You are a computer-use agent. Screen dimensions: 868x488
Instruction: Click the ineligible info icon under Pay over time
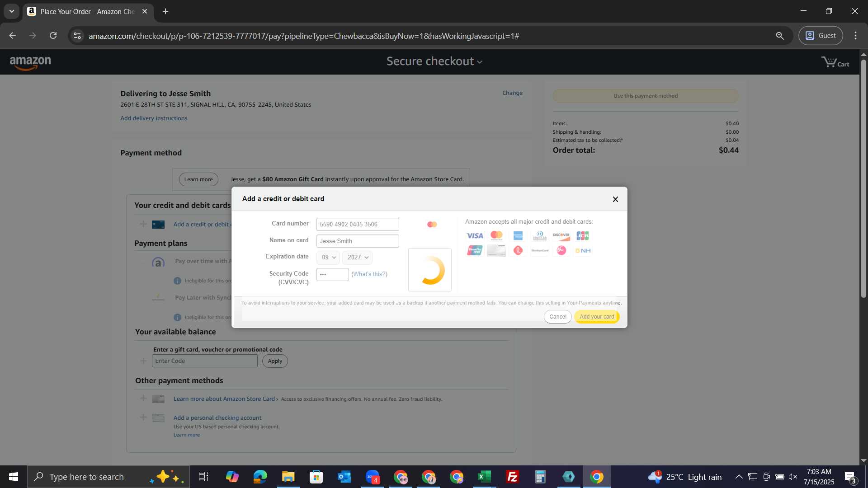(177, 281)
